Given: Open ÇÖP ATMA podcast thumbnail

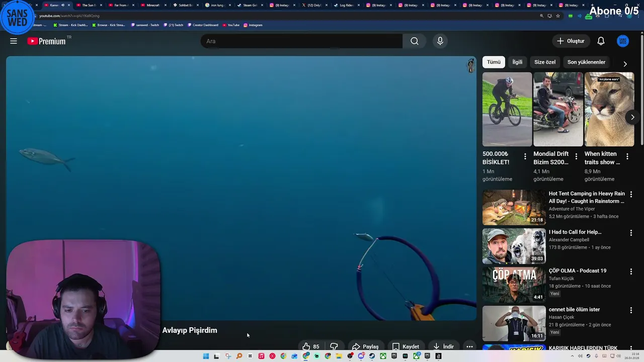Looking at the screenshot, I should (514, 285).
